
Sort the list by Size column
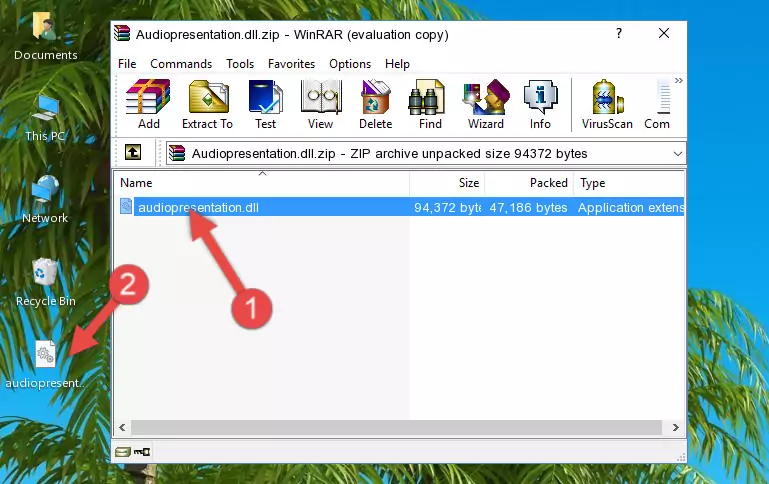point(447,183)
